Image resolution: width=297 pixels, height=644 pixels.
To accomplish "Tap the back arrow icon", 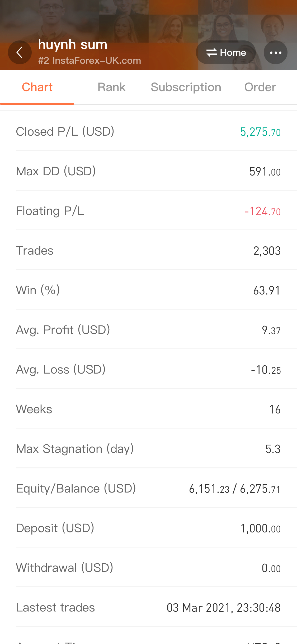I will click(20, 52).
